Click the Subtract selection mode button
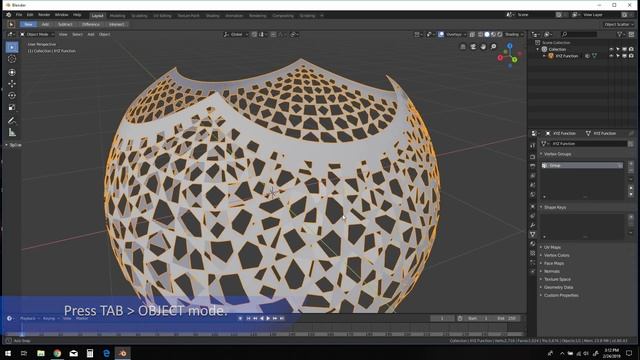640x360 pixels. (x=65, y=24)
